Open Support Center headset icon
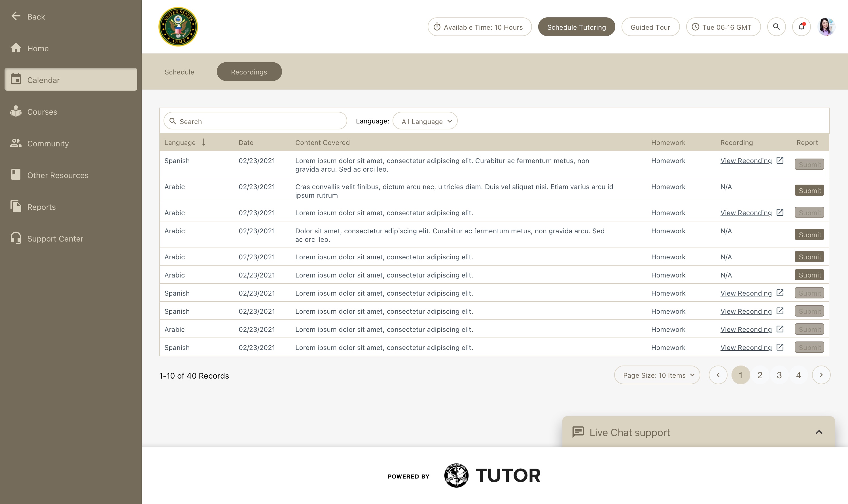 click(x=16, y=238)
